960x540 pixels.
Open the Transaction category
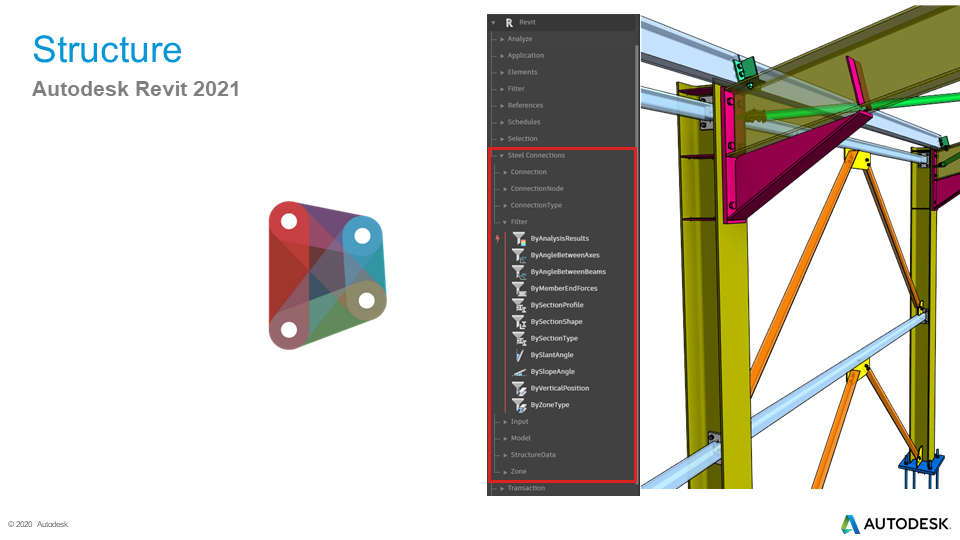[x=526, y=488]
